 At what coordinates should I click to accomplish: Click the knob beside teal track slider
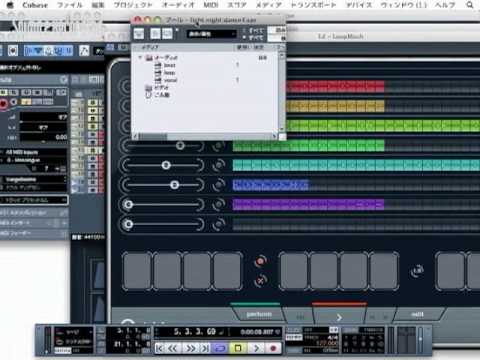tap(219, 165)
